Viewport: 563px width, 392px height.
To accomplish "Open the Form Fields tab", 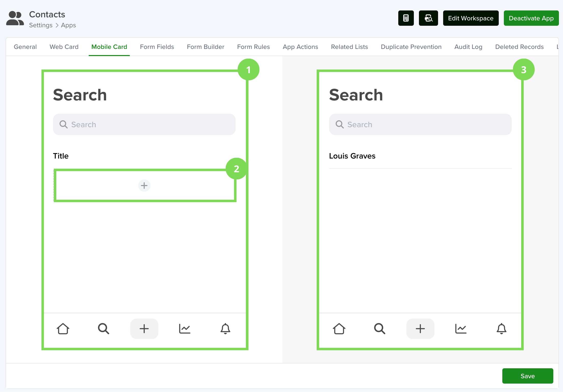I will (x=157, y=47).
